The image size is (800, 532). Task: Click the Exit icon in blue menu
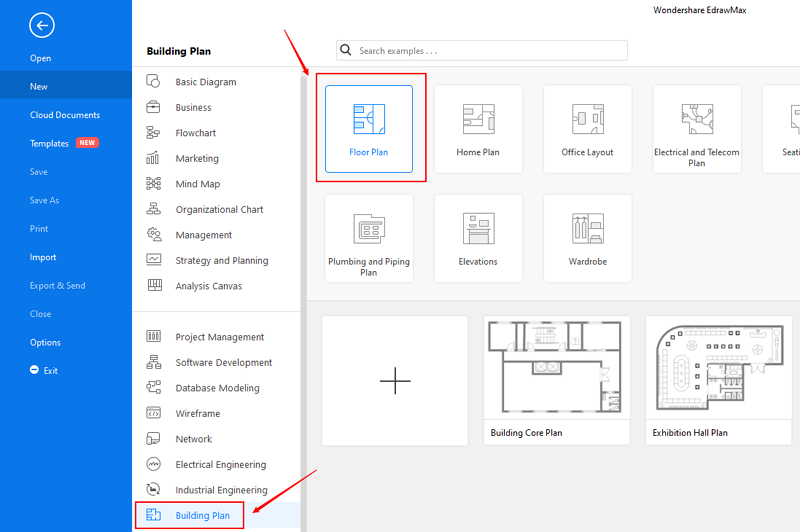pos(34,370)
